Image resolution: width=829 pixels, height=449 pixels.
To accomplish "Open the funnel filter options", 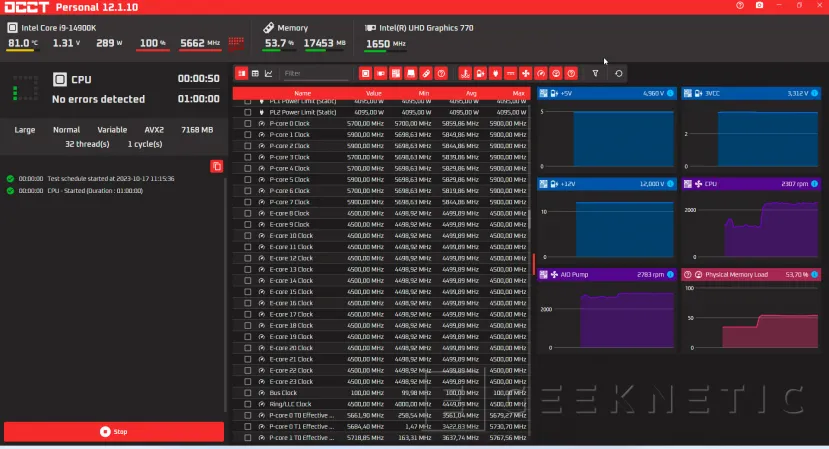I will (595, 74).
